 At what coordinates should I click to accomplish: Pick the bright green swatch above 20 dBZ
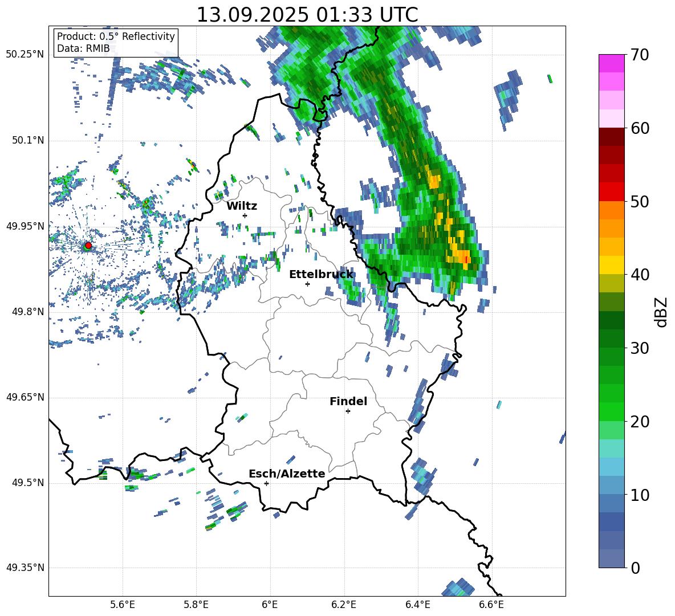pos(611,411)
